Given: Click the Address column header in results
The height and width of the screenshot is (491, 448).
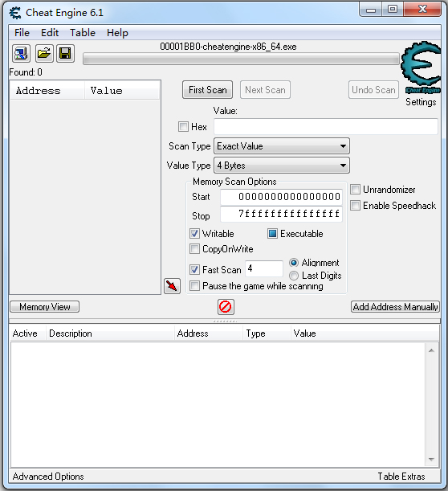Looking at the screenshot, I should (47, 91).
